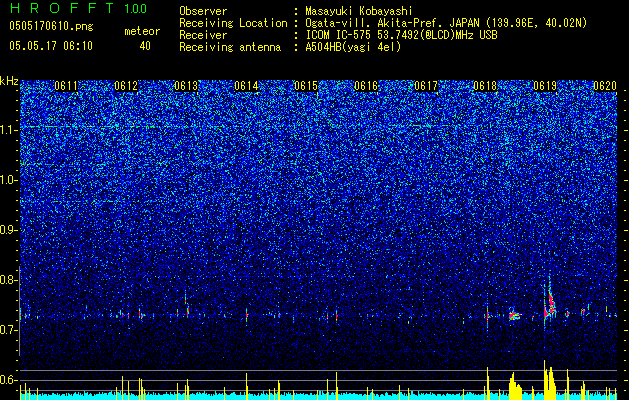Image resolution: width=629 pixels, height=400 pixels.
Task: Click the 0619 time marker
Action: pyautogui.click(x=545, y=86)
